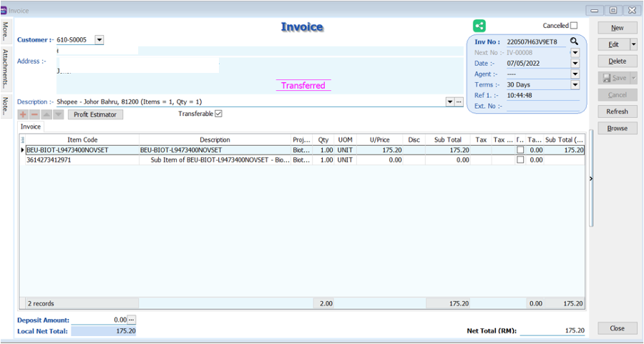Image resolution: width=644 pixels, height=344 pixels.
Task: Open the Attachments side tab
Action: [6, 67]
